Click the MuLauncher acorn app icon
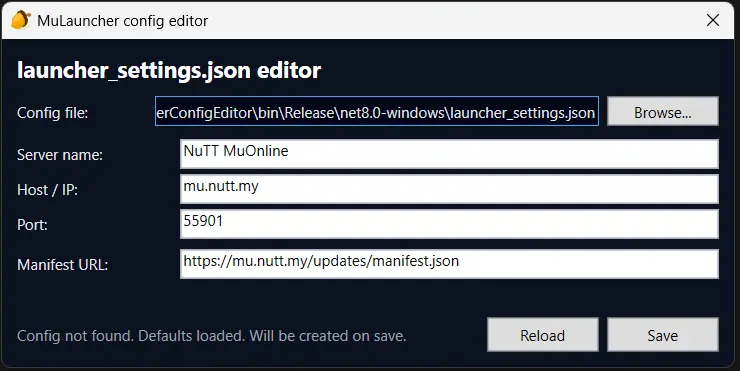 (20, 20)
